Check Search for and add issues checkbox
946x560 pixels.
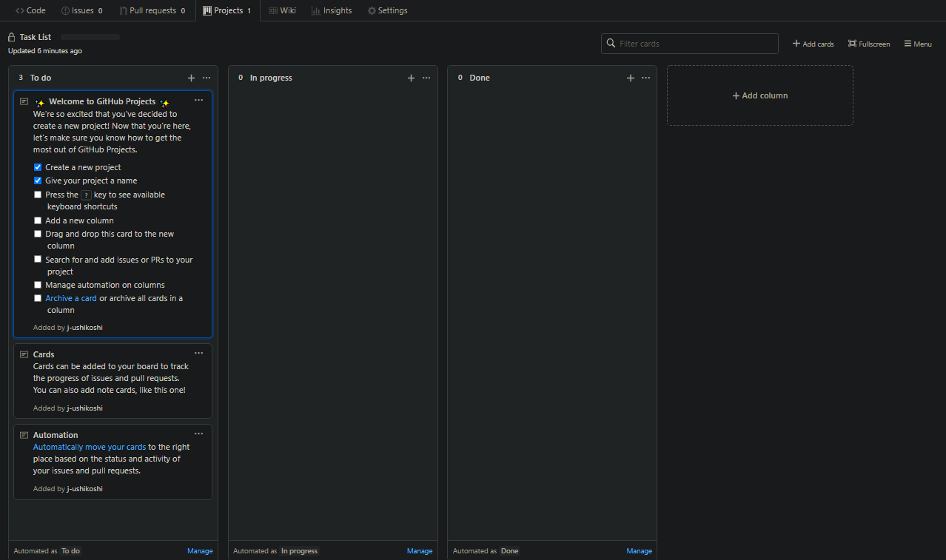pyautogui.click(x=38, y=260)
